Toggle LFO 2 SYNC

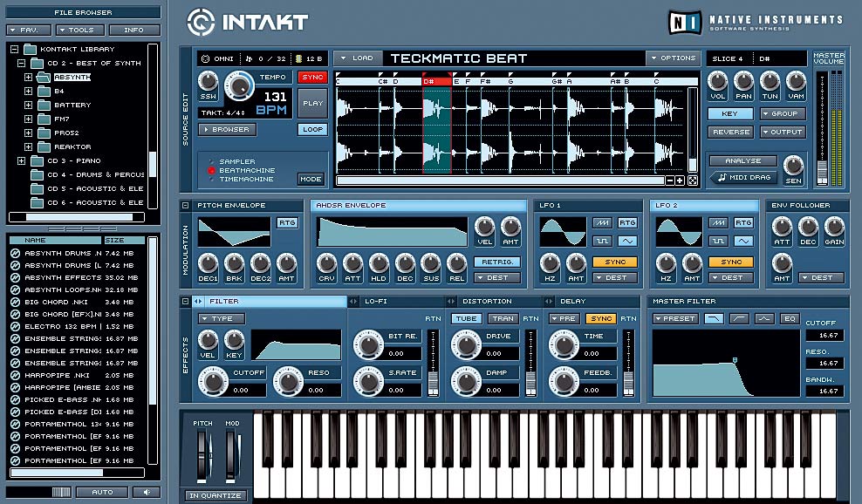click(x=731, y=262)
